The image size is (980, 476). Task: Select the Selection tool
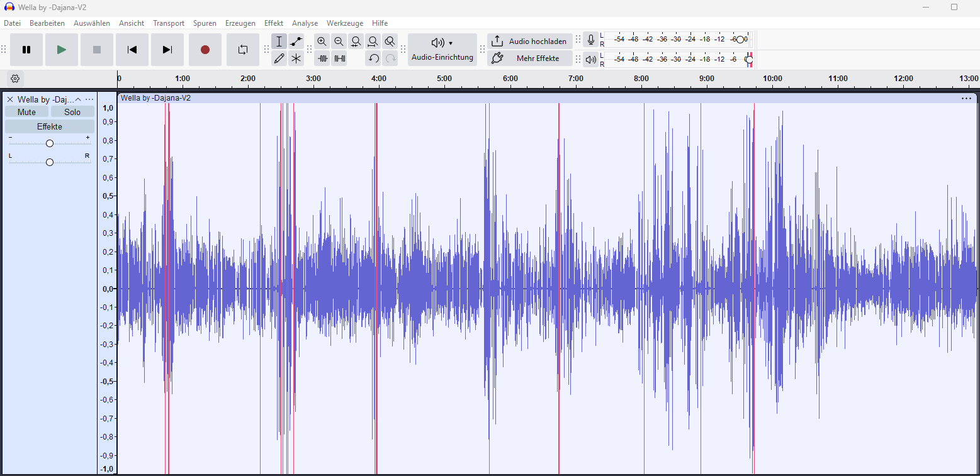pos(279,42)
